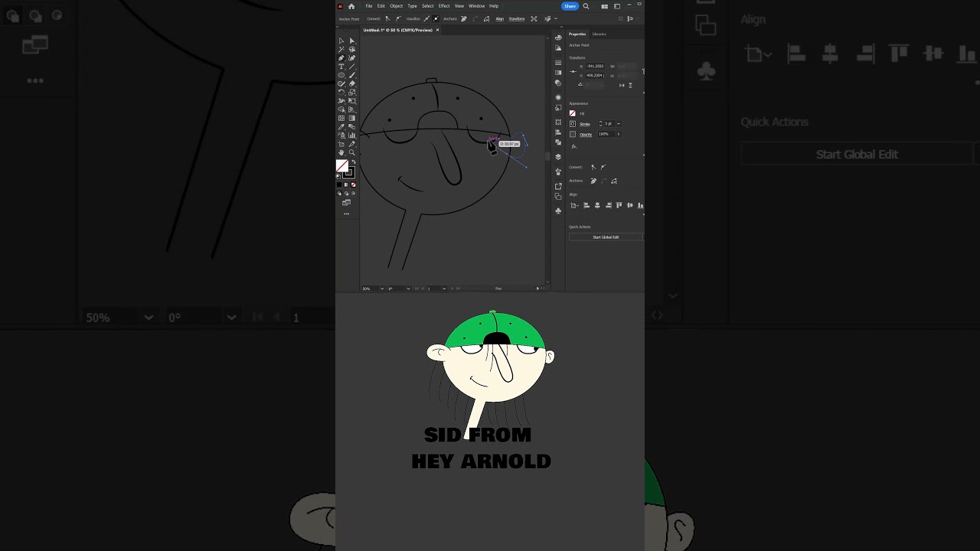
Task: Open the Color panel icon
Action: pyautogui.click(x=558, y=38)
